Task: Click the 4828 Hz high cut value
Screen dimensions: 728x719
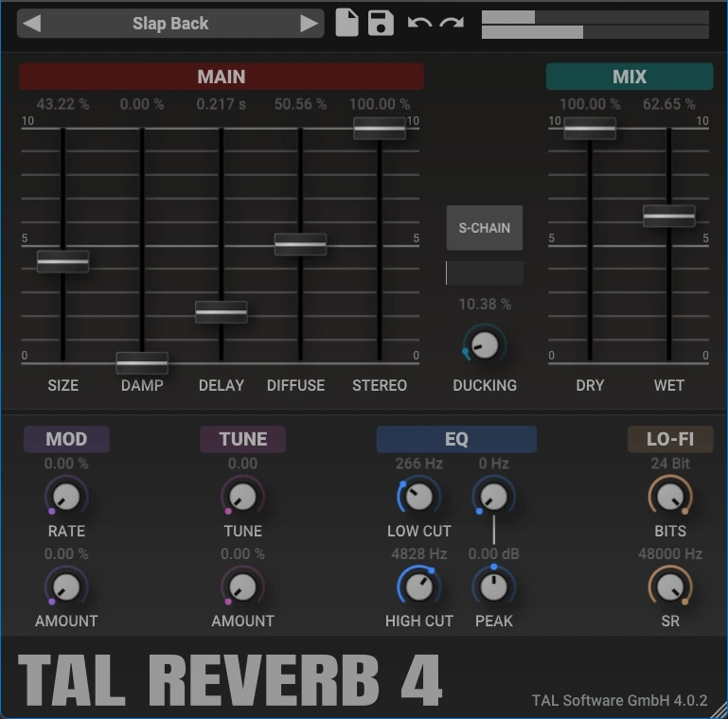Action: (x=418, y=553)
